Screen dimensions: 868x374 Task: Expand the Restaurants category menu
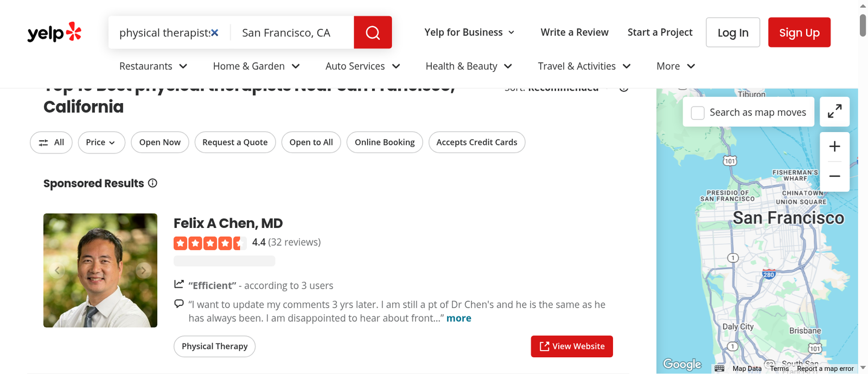[x=154, y=66]
